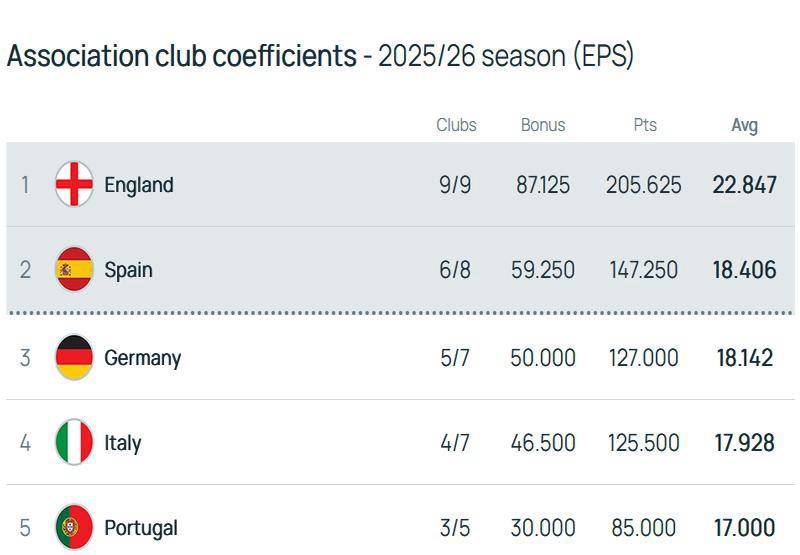Open the Spain association link
The height and width of the screenshot is (555, 800).
128,270
